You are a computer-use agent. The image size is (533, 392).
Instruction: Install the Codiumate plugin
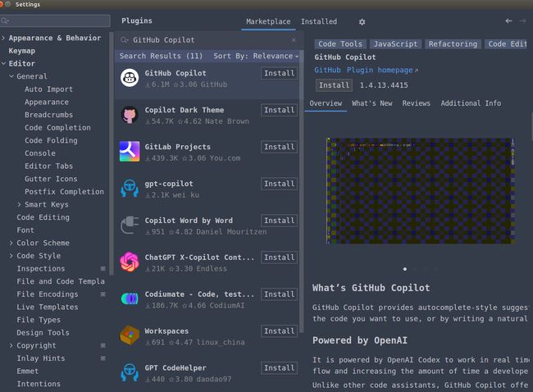279,294
